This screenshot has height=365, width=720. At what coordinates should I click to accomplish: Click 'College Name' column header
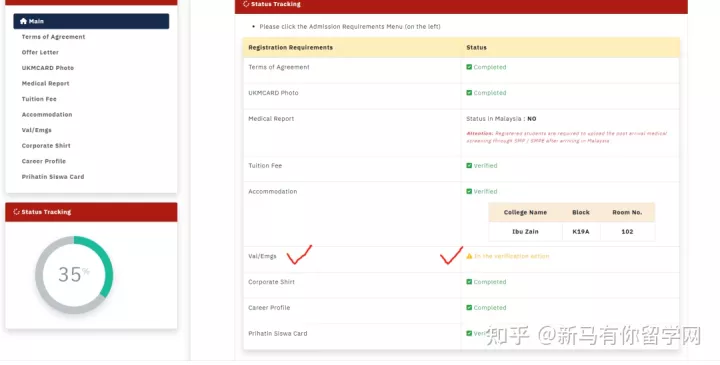tap(525, 213)
